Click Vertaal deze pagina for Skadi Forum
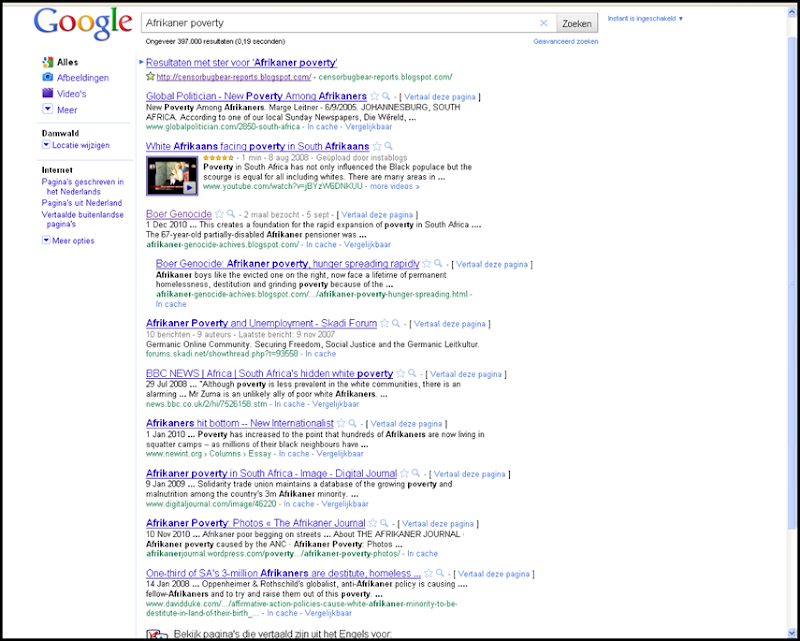Screen dimensions: 800x641 point(449,324)
